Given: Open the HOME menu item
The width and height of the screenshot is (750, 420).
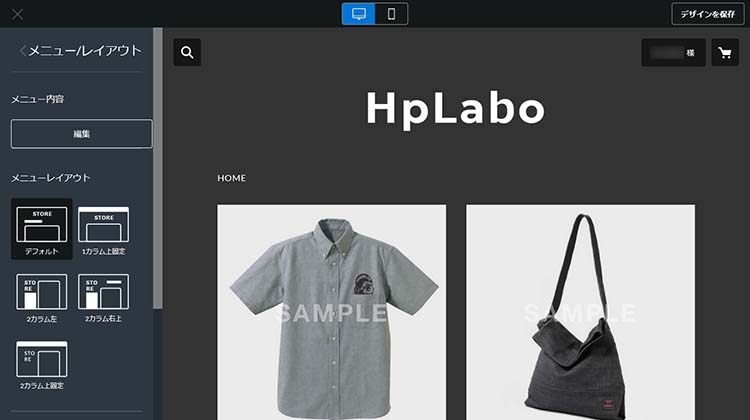Looking at the screenshot, I should (x=232, y=178).
